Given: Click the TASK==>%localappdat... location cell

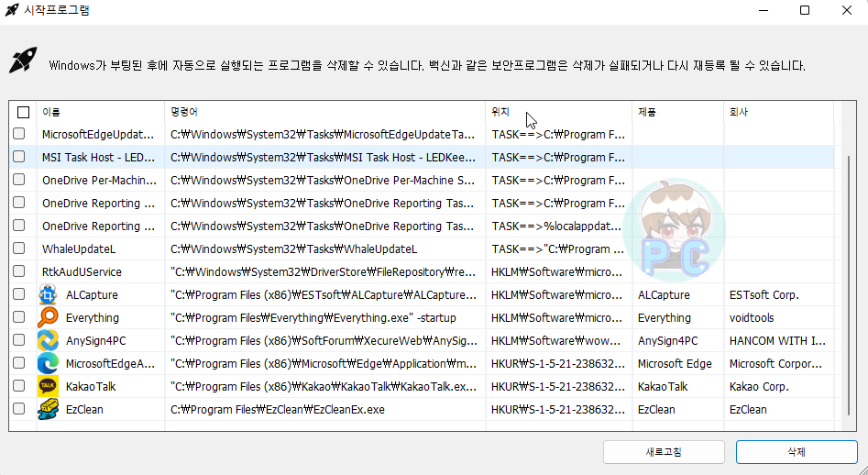Looking at the screenshot, I should point(557,226).
